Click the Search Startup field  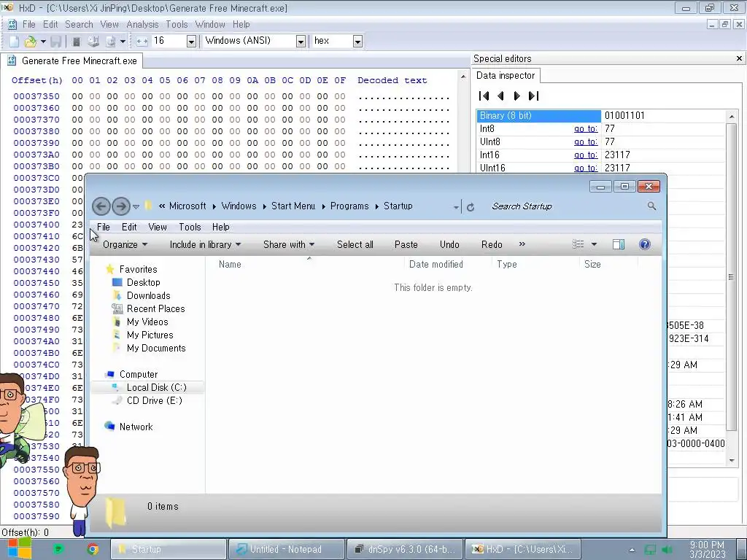(567, 206)
